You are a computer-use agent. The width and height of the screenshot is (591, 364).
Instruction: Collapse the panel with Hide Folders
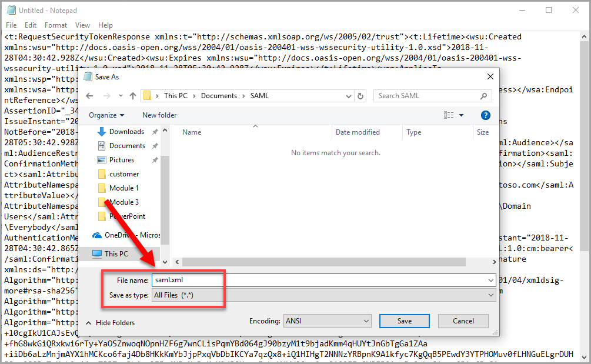coord(110,323)
